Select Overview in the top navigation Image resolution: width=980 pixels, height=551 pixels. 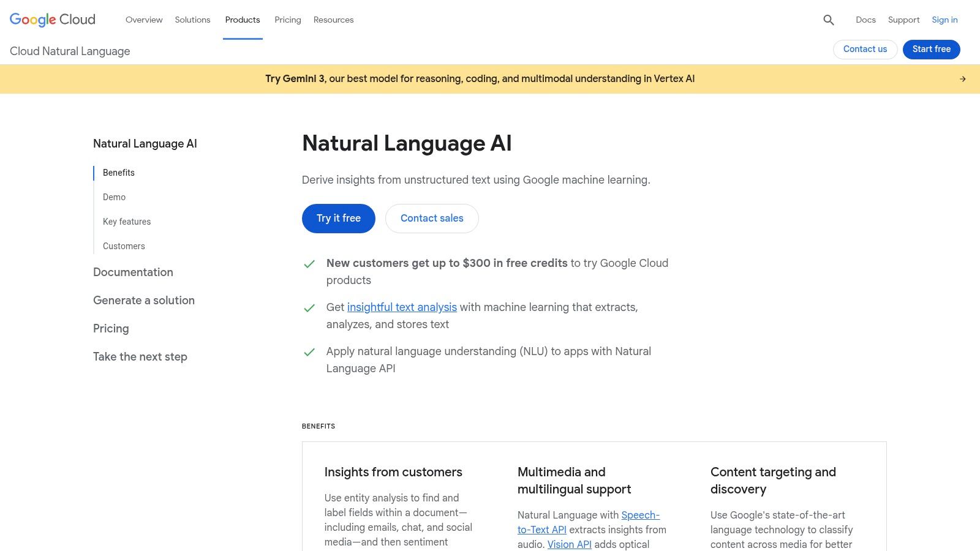pyautogui.click(x=144, y=20)
